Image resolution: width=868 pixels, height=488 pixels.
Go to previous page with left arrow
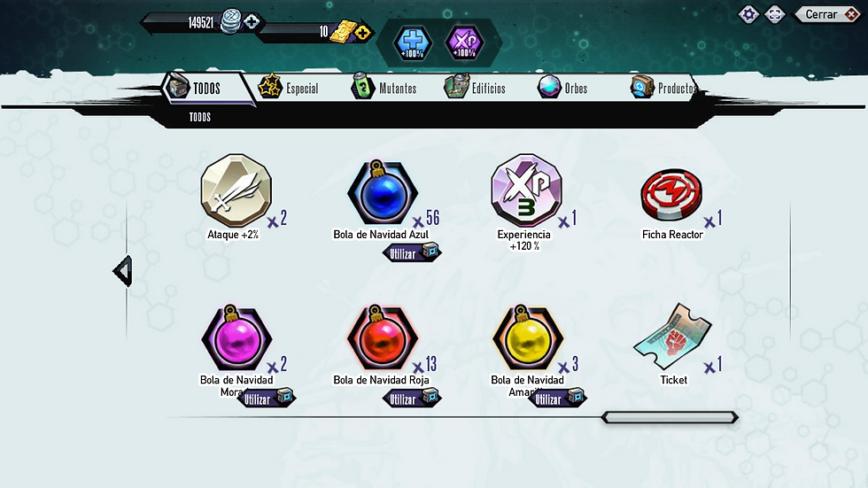point(123,271)
